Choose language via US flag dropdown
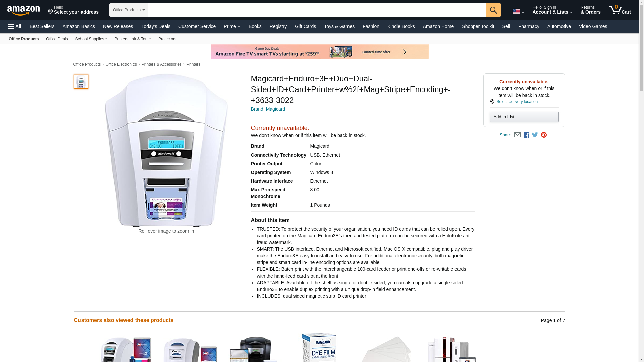 [x=518, y=11]
